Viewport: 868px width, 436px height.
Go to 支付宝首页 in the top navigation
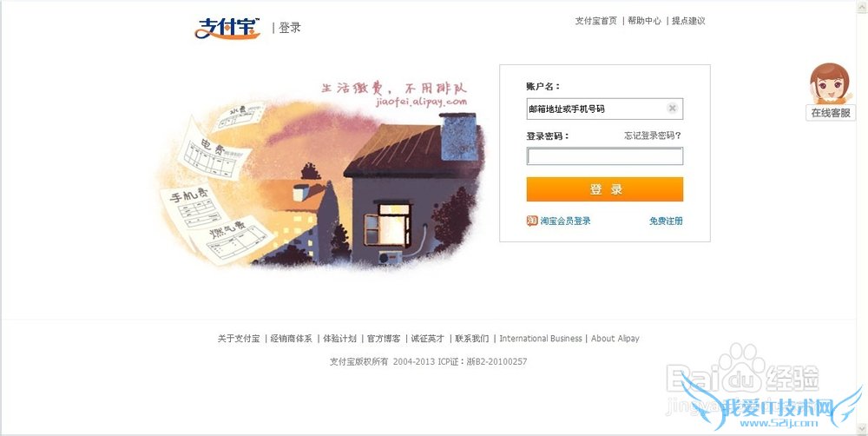(x=595, y=21)
